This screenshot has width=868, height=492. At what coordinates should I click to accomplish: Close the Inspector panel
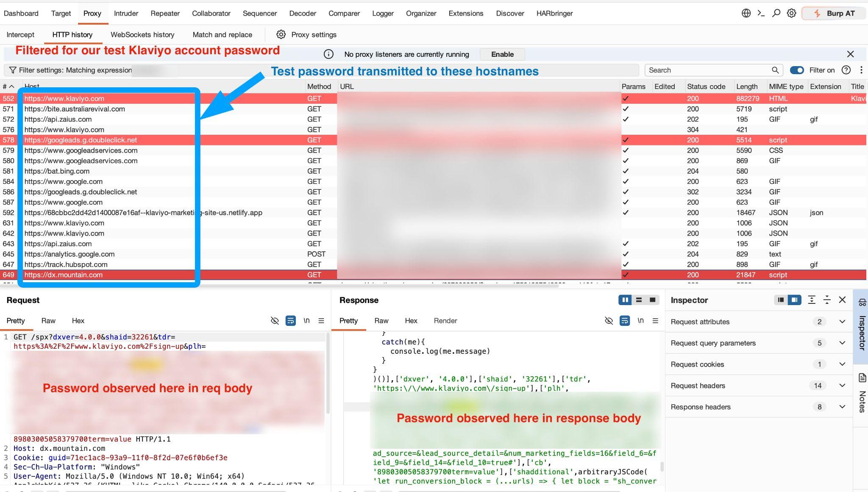click(842, 300)
